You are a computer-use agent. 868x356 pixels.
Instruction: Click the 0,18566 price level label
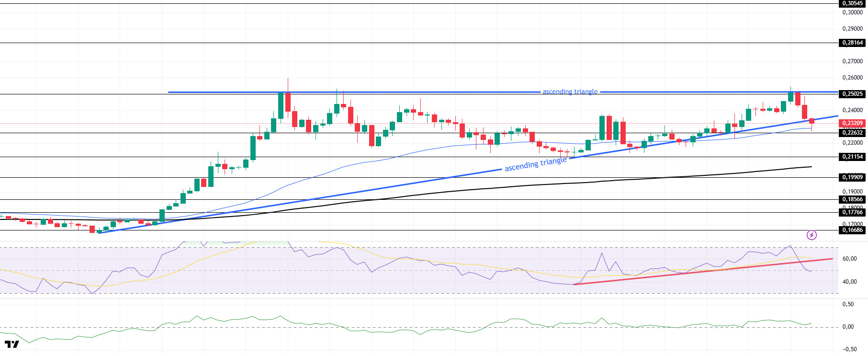coord(853,199)
